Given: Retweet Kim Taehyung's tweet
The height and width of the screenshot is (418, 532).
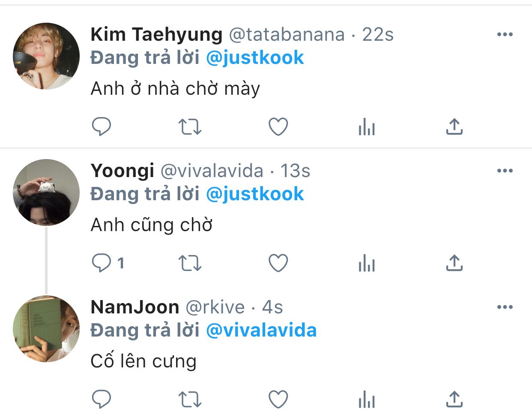Looking at the screenshot, I should tap(190, 126).
